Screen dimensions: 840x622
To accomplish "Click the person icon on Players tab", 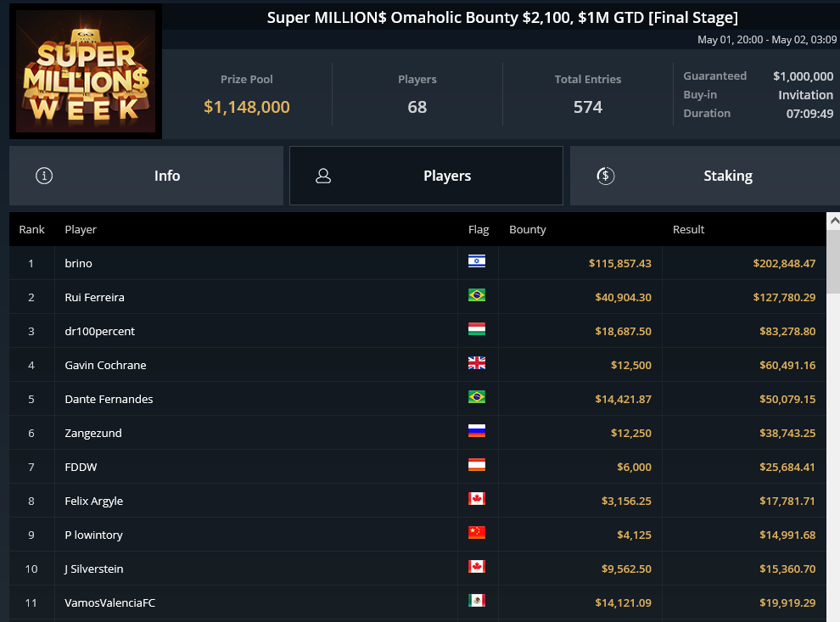I will pyautogui.click(x=323, y=176).
